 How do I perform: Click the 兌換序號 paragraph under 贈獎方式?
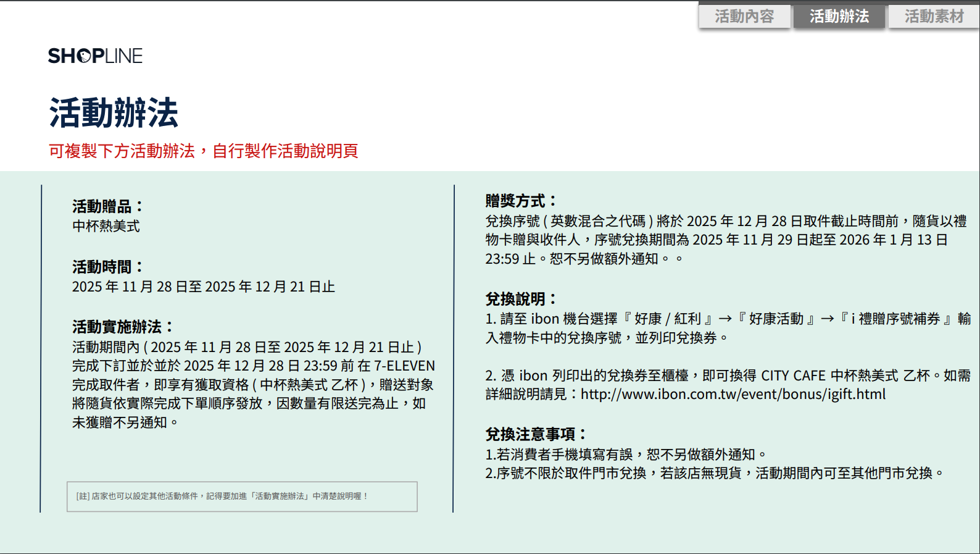[x=725, y=240]
